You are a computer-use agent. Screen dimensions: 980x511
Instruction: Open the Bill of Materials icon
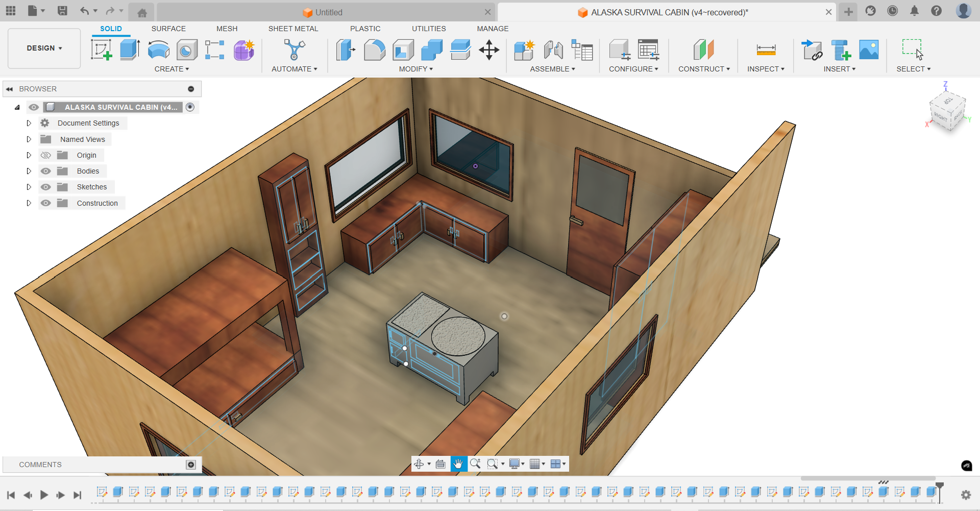click(x=582, y=50)
